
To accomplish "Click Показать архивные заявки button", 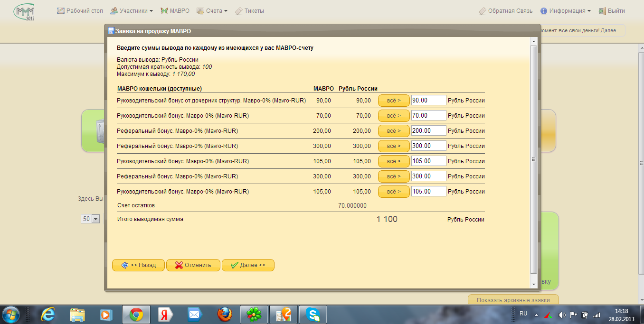I will (x=513, y=300).
